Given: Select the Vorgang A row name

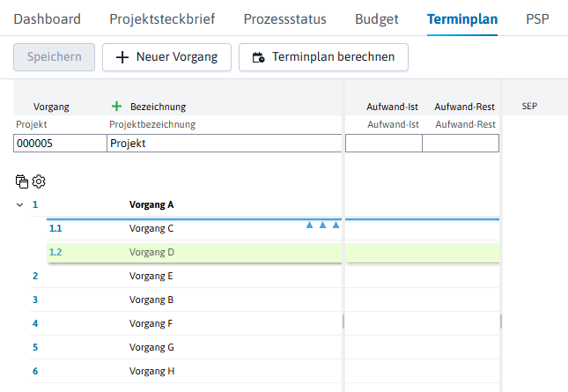Looking at the screenshot, I should click(x=151, y=204).
